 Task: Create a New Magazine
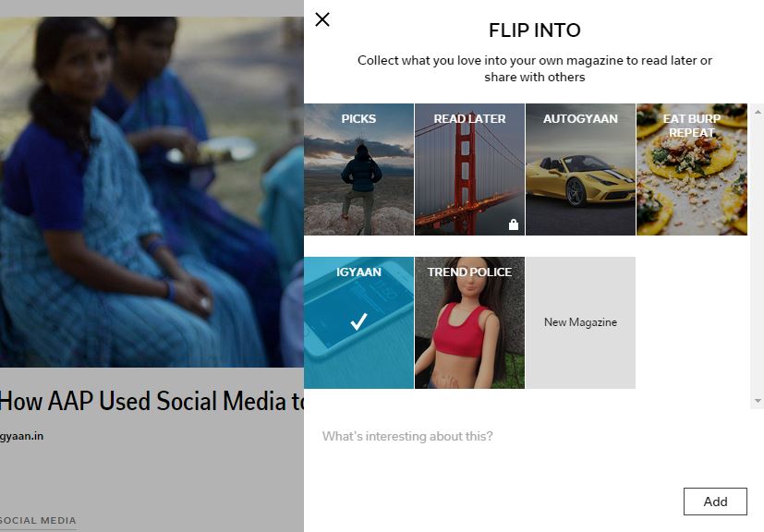coord(580,322)
